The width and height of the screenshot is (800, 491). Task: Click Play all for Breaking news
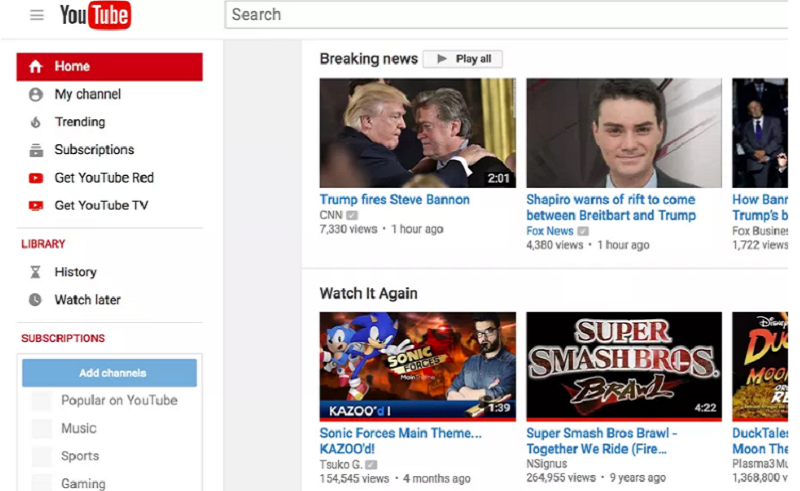pyautogui.click(x=463, y=59)
